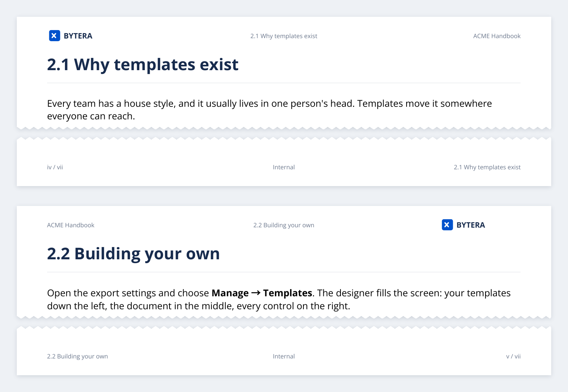Click the bold 'Templates' text in paragraph

287,293
